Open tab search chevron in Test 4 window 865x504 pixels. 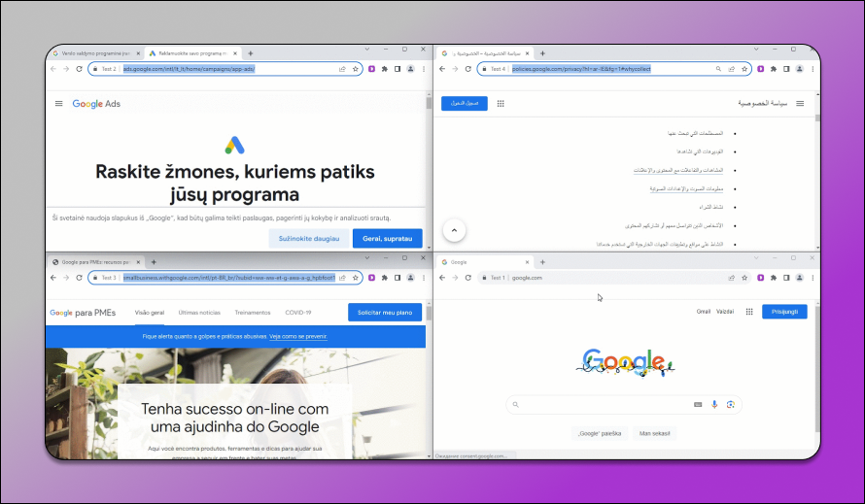click(756, 50)
